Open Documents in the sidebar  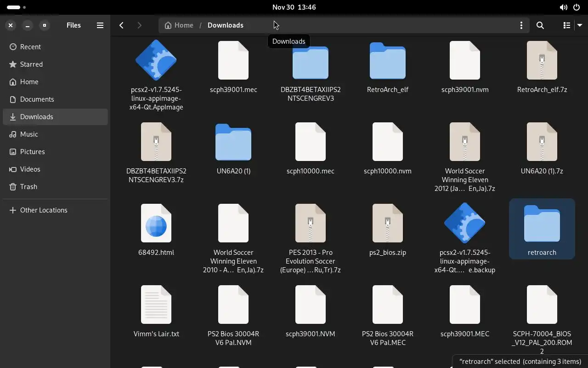point(55,99)
